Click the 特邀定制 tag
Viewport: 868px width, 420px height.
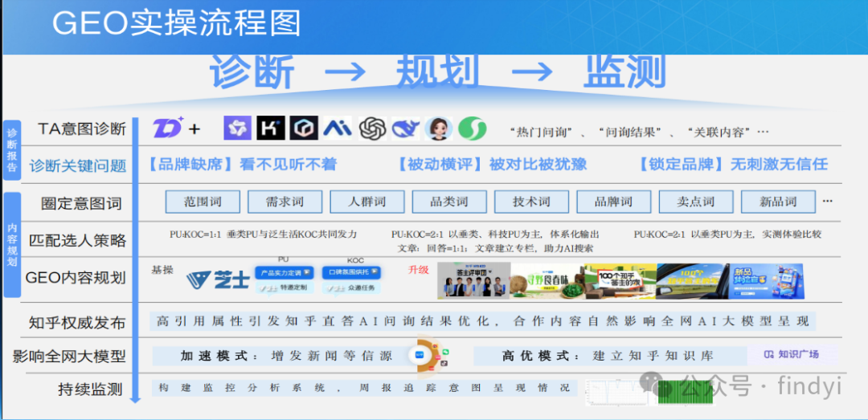285,287
